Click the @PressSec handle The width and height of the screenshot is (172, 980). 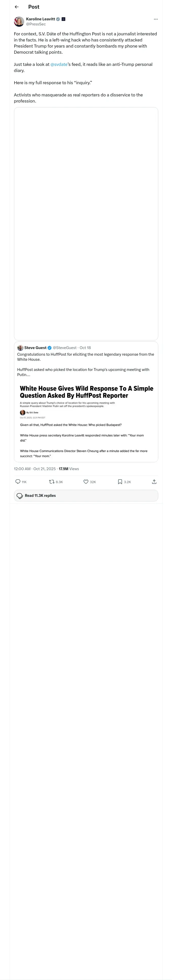(36, 24)
